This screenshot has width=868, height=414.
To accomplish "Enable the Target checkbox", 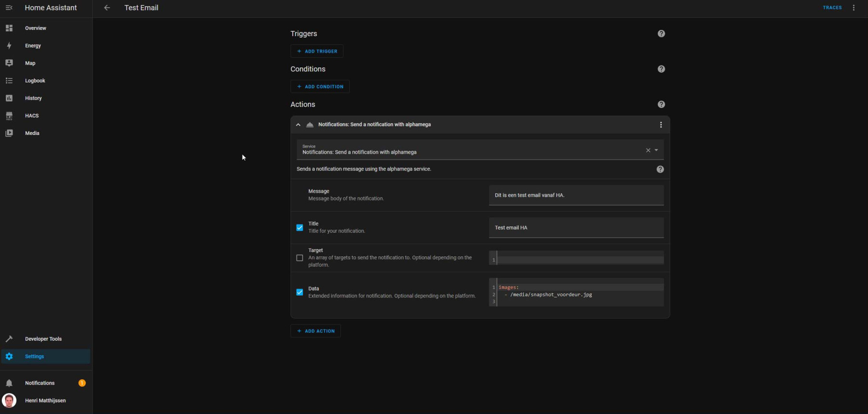I will [x=299, y=258].
